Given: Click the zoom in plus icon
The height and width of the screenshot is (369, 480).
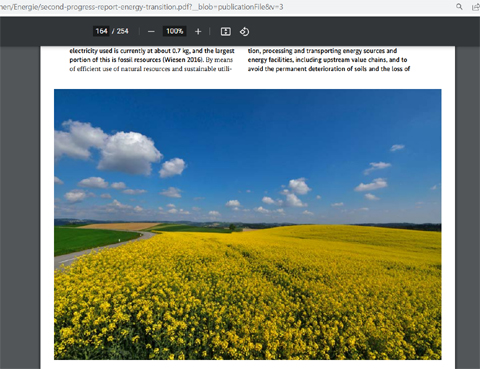Looking at the screenshot, I should point(198,31).
